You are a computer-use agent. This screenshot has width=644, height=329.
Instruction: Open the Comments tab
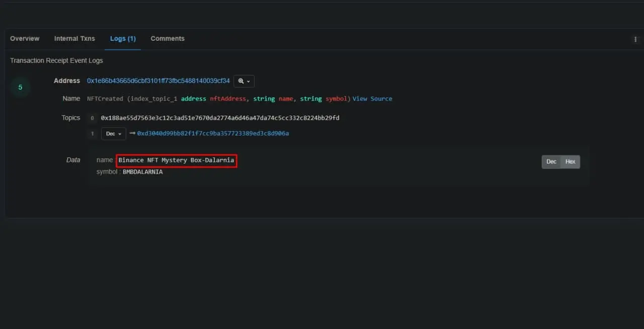click(x=168, y=39)
